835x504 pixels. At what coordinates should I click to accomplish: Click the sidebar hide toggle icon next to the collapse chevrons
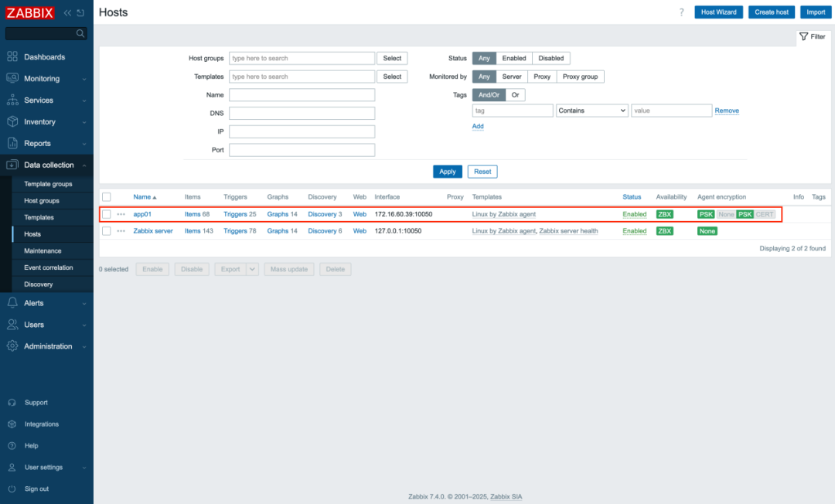pyautogui.click(x=80, y=13)
